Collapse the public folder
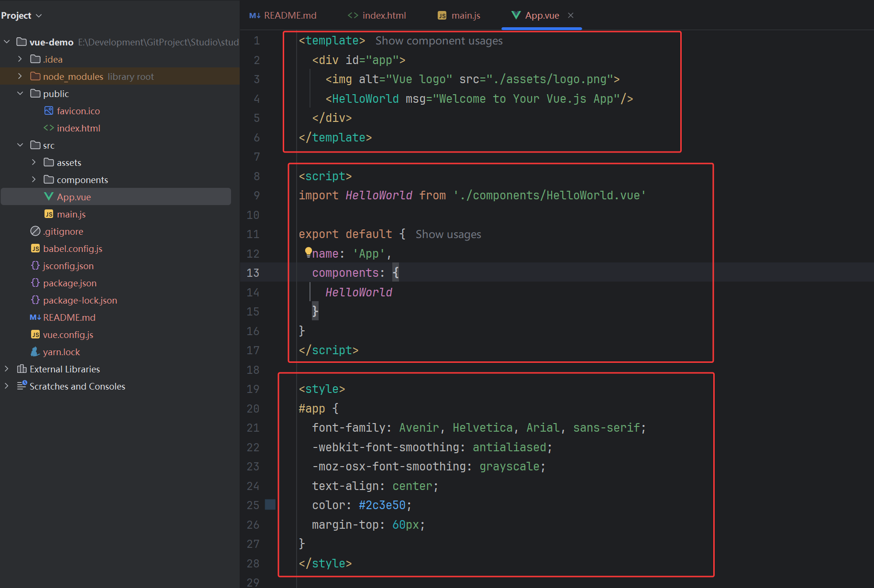874x588 pixels. coord(20,93)
